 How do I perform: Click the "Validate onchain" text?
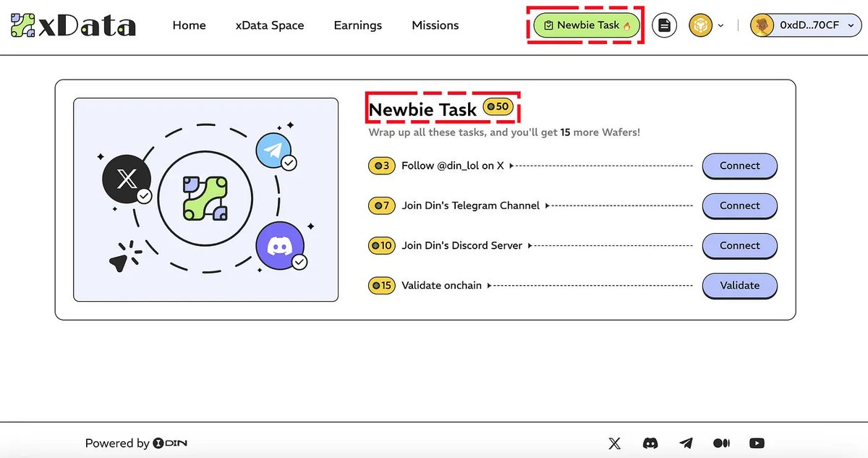tap(441, 285)
